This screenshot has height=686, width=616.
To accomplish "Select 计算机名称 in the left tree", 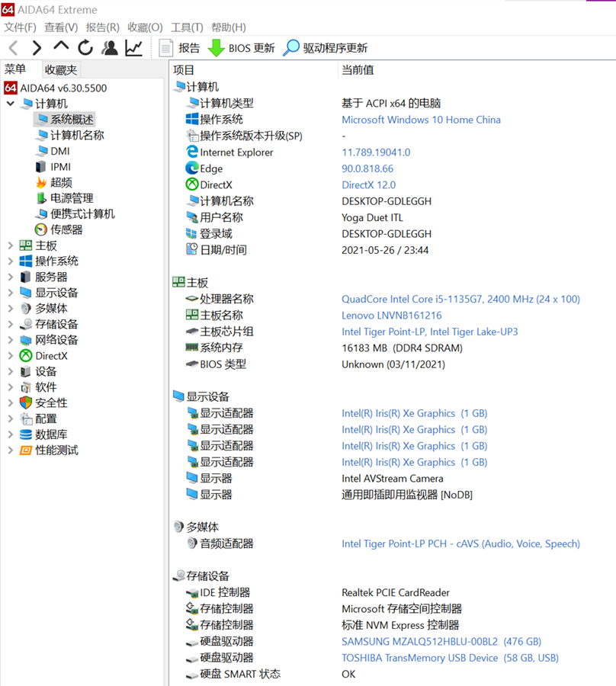I will (69, 135).
